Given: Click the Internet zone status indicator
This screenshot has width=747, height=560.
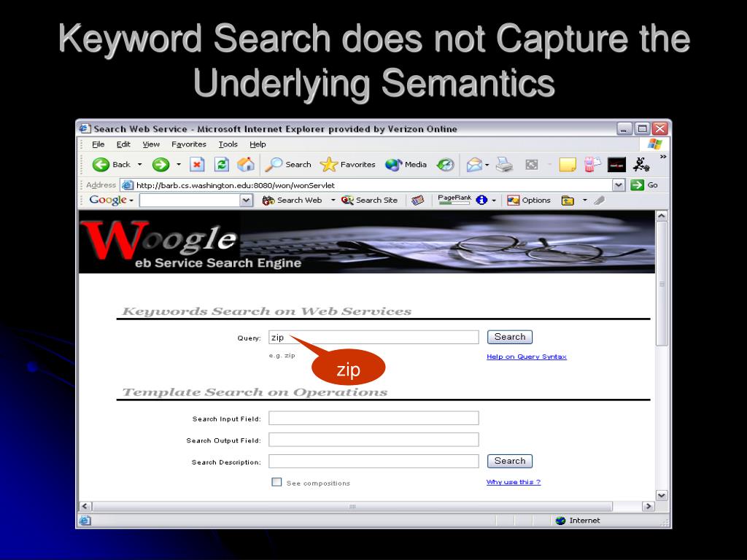Looking at the screenshot, I should coord(578,521).
